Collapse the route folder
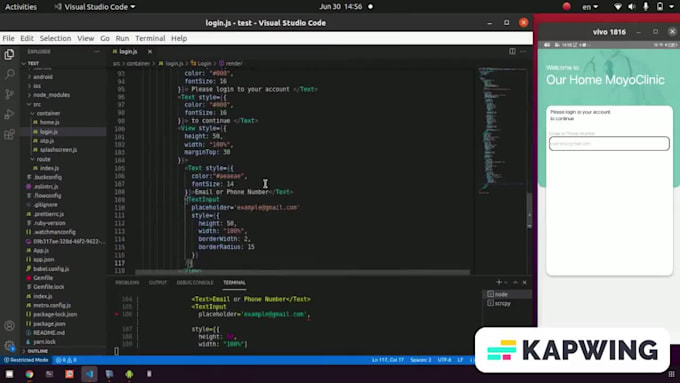Screen dimensions: 680x383 (43, 159)
